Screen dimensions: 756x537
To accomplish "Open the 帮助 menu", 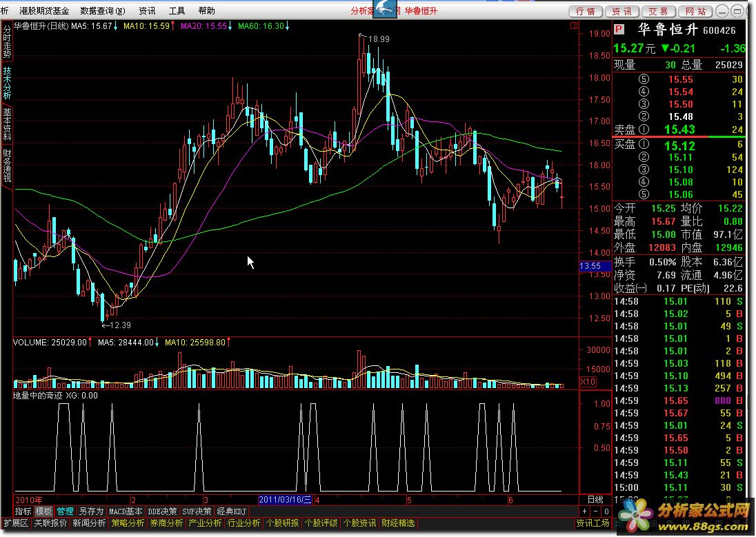I will tap(207, 10).
